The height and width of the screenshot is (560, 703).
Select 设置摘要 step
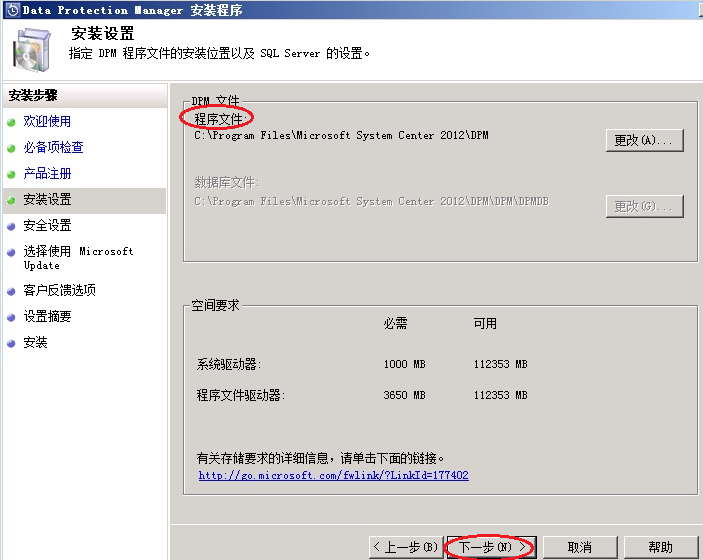pos(47,317)
